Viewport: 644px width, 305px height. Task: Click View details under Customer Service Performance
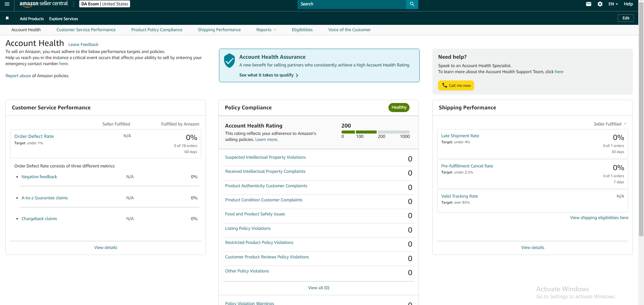[106, 248]
